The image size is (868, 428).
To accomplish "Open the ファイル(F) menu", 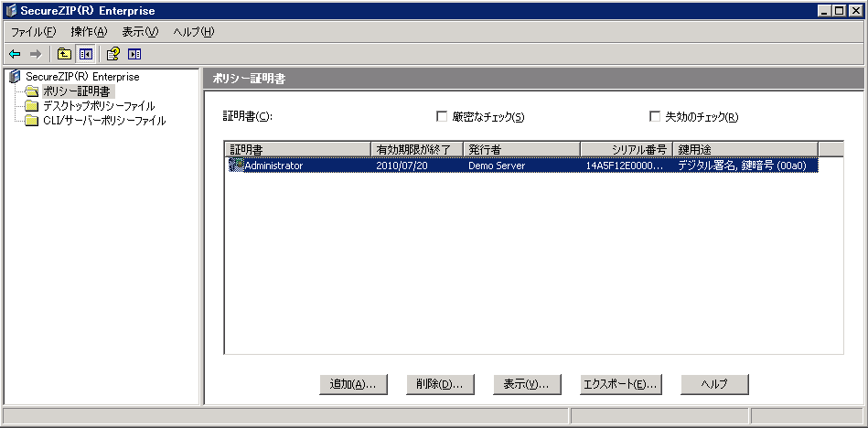I will point(33,32).
